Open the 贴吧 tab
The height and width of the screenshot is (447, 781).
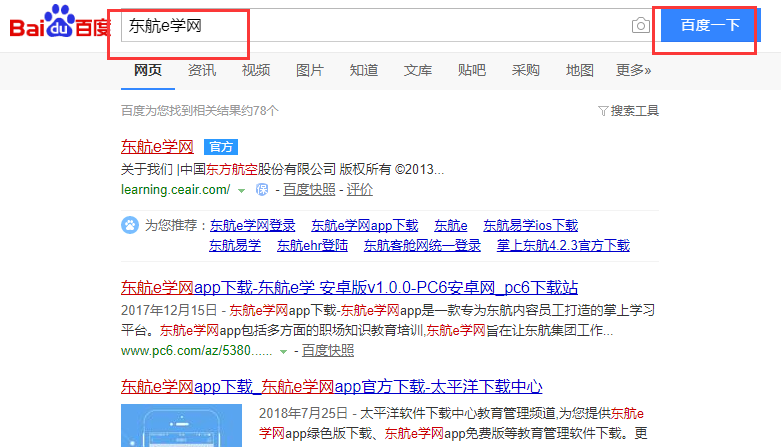coord(472,70)
